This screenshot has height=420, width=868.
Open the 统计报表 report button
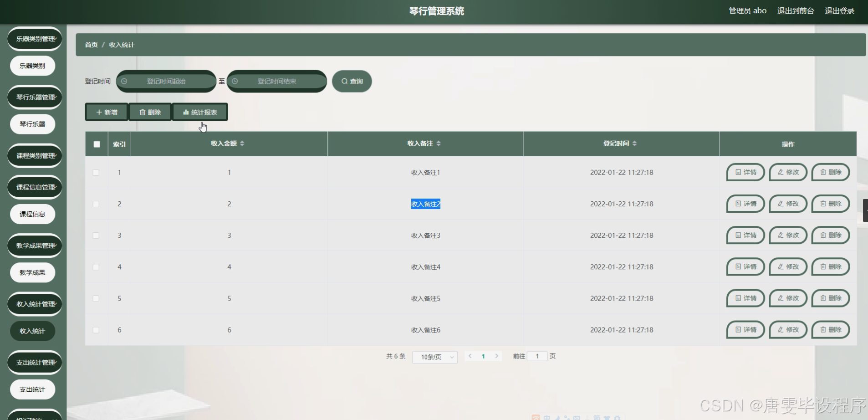[x=200, y=112]
